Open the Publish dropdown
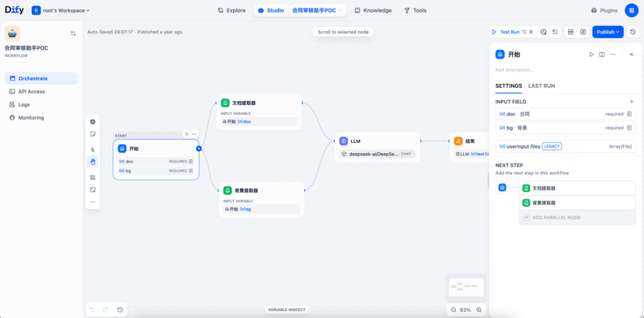Screen dimensions: 644x318 pyautogui.click(x=608, y=32)
